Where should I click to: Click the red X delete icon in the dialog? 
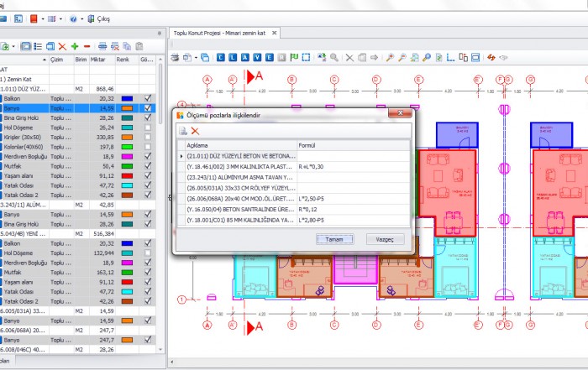(x=195, y=131)
